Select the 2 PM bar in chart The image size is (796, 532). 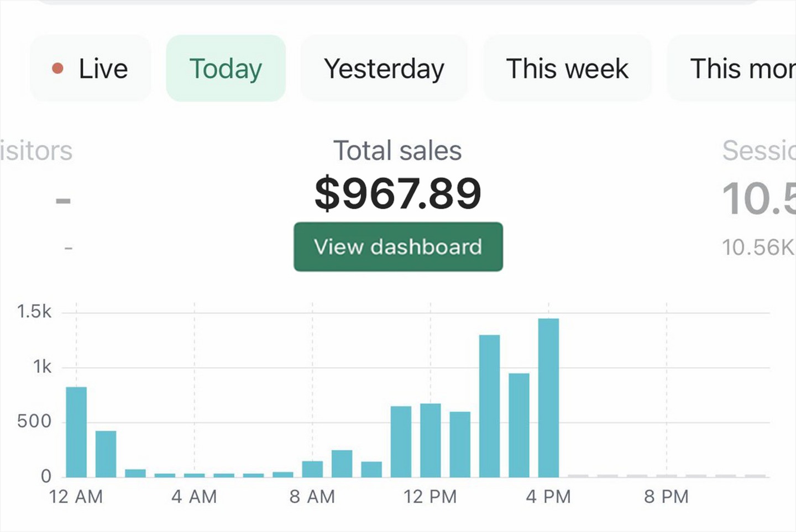tap(489, 406)
